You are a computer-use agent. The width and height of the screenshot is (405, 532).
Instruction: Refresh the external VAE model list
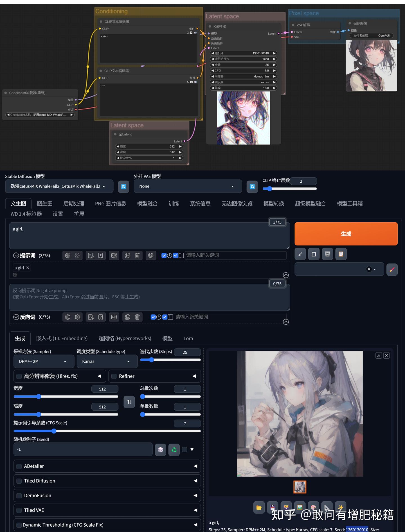point(252,186)
